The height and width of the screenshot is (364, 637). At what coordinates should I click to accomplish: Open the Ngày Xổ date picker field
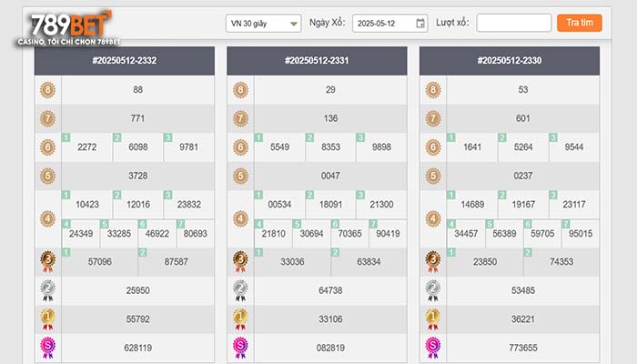pos(390,24)
